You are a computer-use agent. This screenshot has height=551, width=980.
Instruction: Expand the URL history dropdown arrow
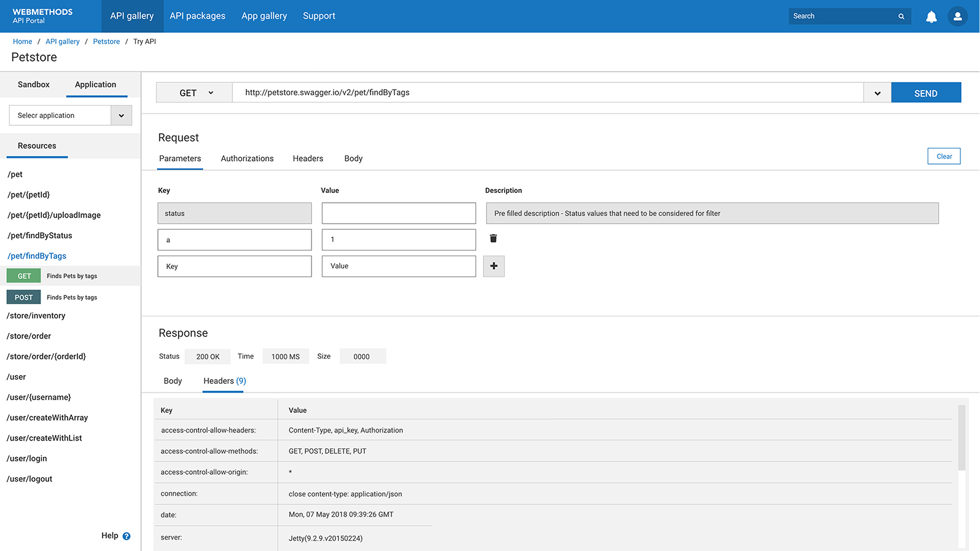tap(877, 93)
